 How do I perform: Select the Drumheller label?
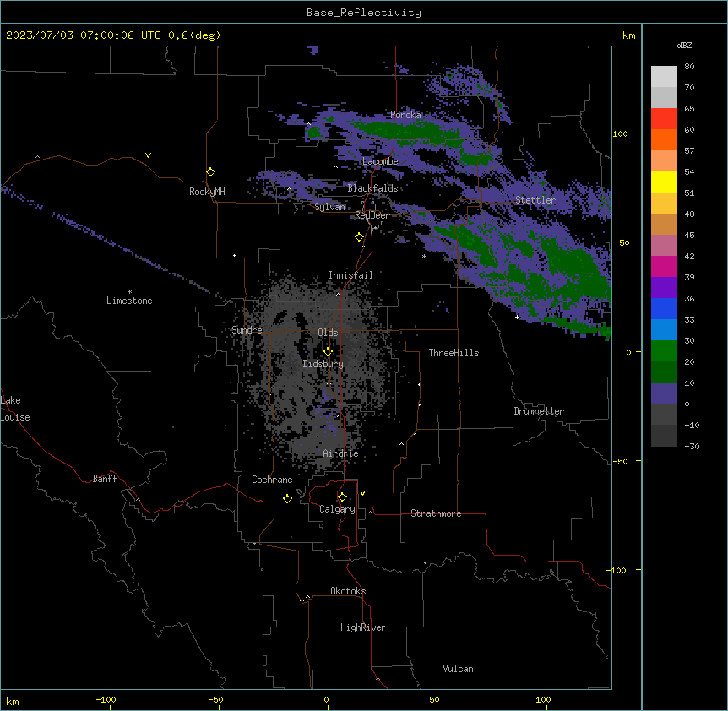coord(539,411)
